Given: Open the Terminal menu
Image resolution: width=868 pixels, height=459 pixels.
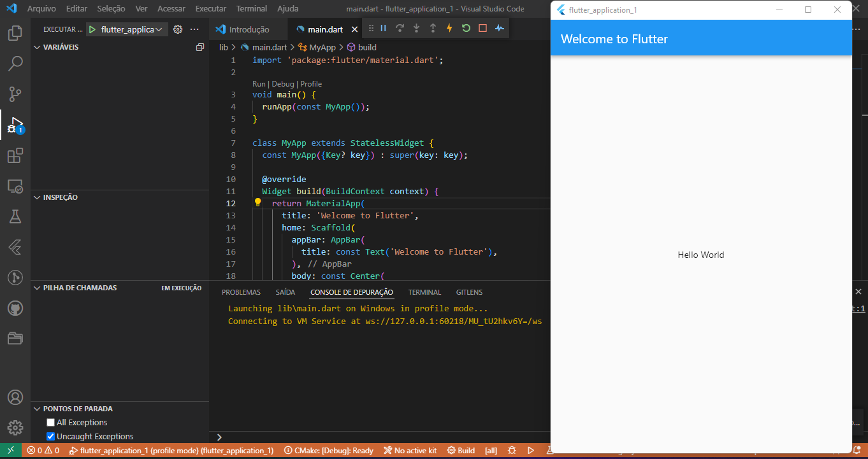Looking at the screenshot, I should [252, 9].
